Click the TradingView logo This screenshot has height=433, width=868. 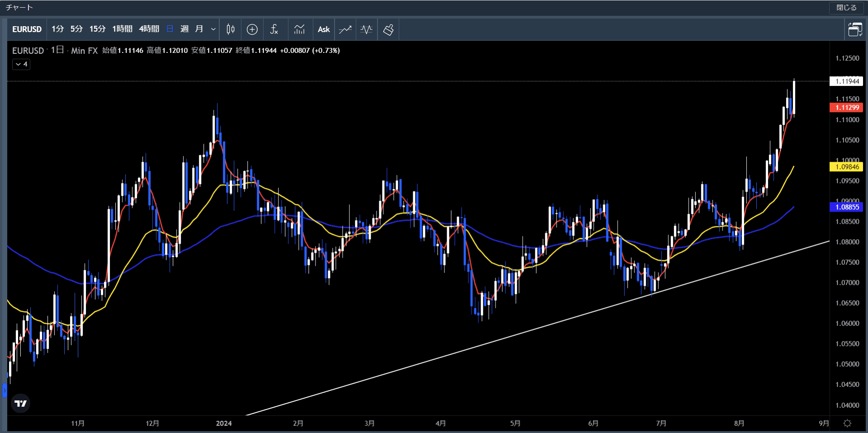20,404
